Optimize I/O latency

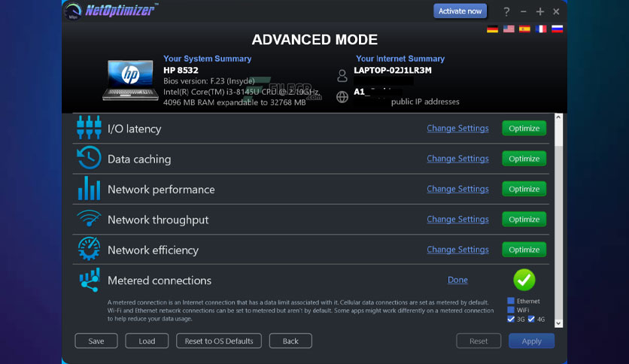point(524,129)
